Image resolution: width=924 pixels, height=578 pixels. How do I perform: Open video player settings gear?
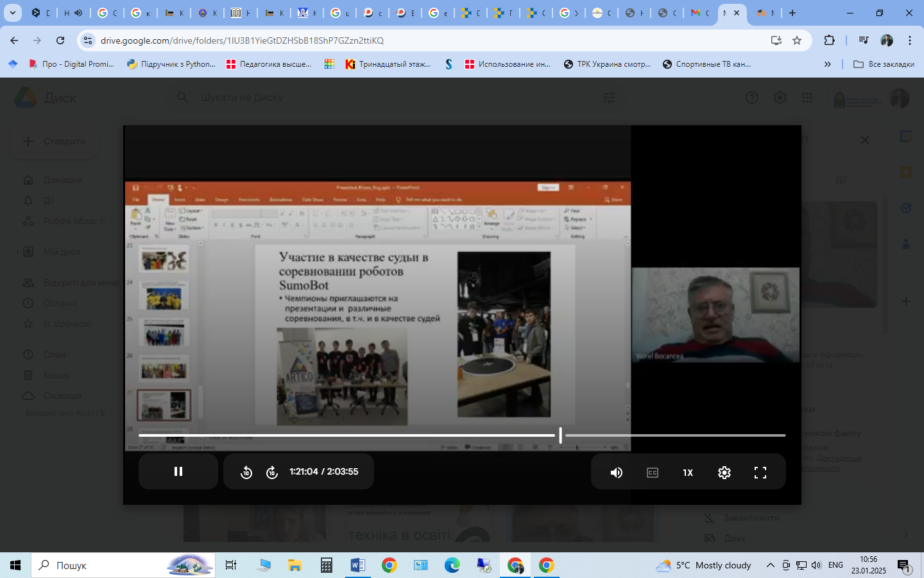click(724, 473)
